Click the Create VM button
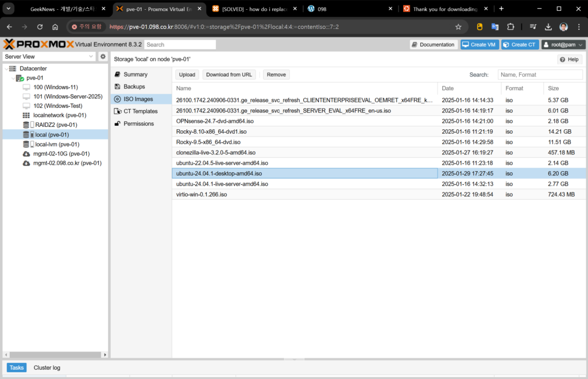Image resolution: width=588 pixels, height=379 pixels. tap(479, 45)
